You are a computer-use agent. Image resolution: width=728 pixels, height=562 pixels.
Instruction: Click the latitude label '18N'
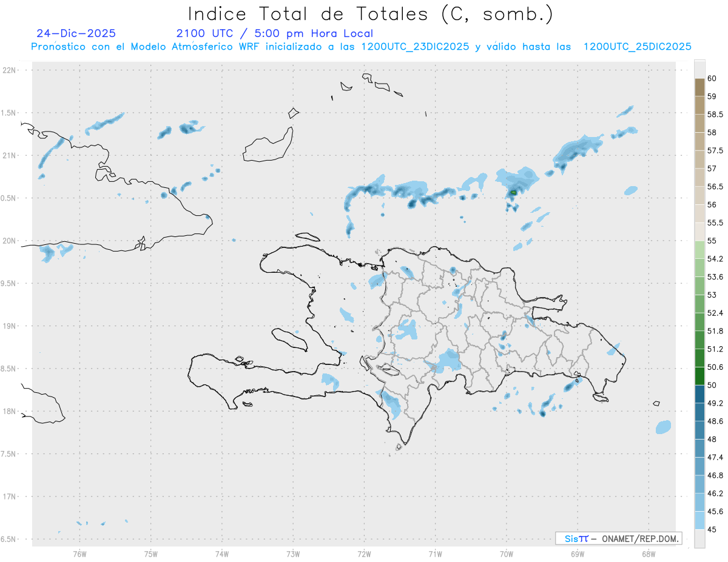click(10, 411)
